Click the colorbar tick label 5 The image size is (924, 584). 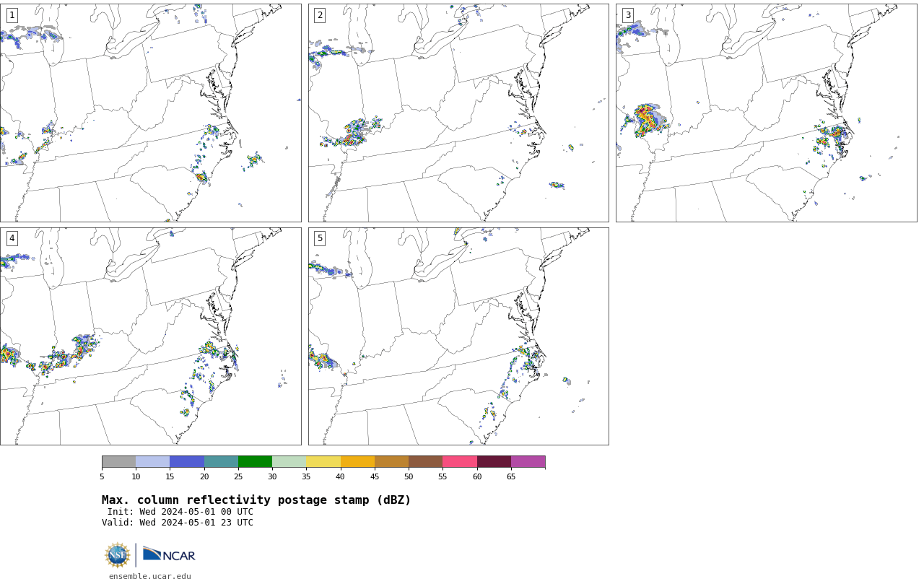(102, 476)
